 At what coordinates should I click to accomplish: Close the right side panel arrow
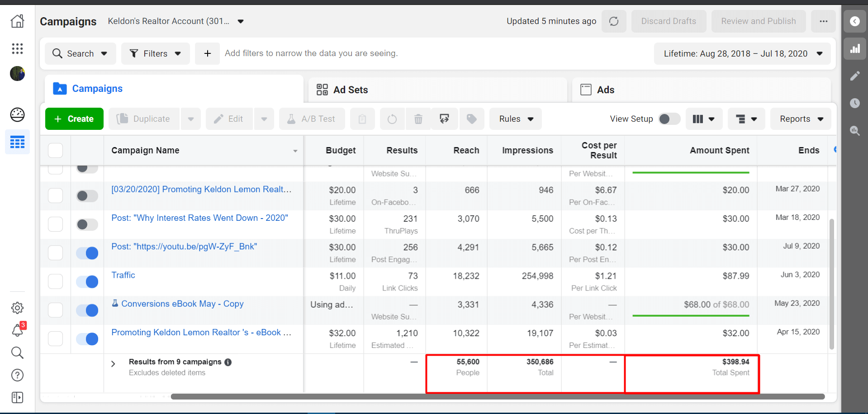854,21
